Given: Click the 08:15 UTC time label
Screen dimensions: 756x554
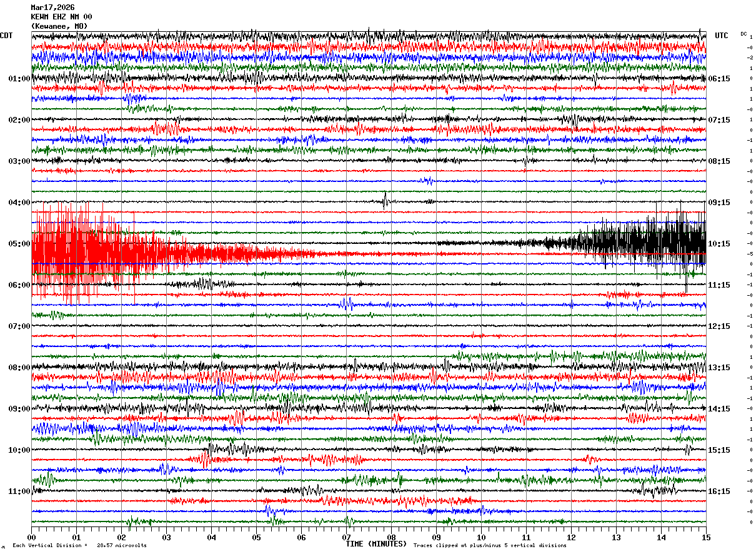Looking at the screenshot, I should pos(719,161).
